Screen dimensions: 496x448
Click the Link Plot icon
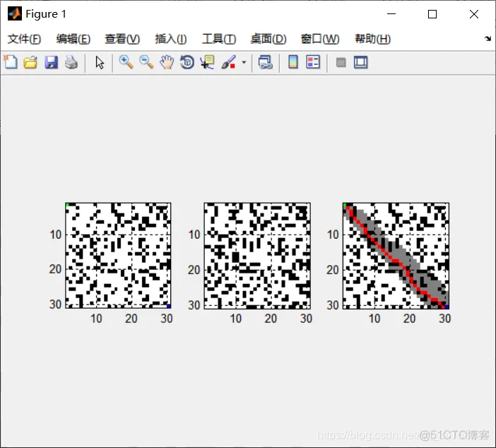[x=266, y=62]
